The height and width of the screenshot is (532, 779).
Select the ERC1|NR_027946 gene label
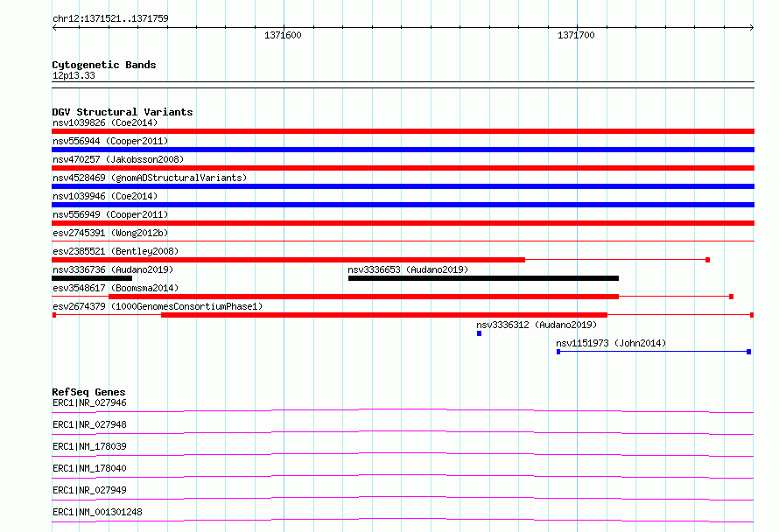(89, 402)
